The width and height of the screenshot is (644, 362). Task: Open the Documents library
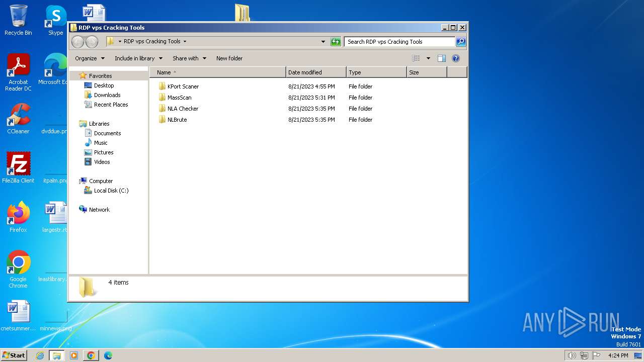click(x=107, y=133)
